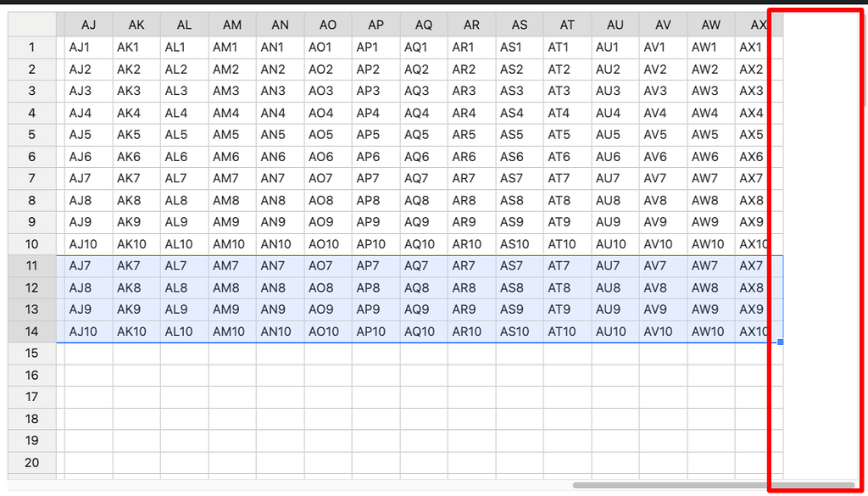Select column AS by clicking its header

click(x=519, y=25)
